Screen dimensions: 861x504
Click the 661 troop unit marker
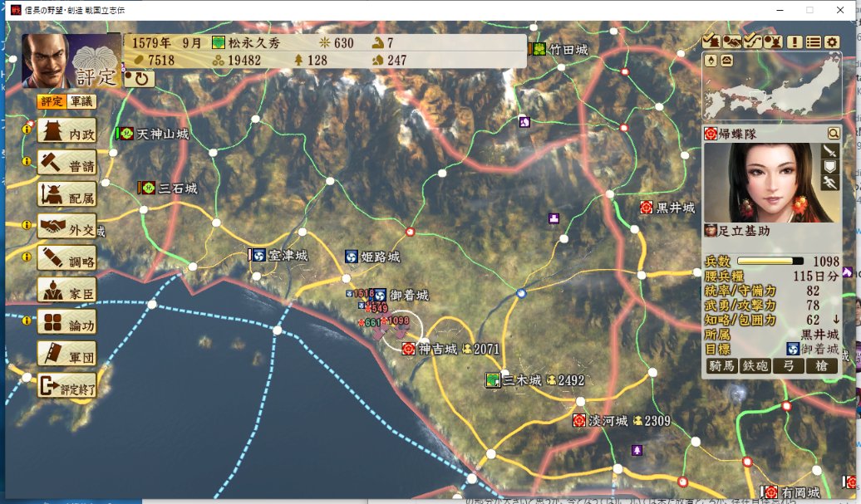(x=371, y=322)
